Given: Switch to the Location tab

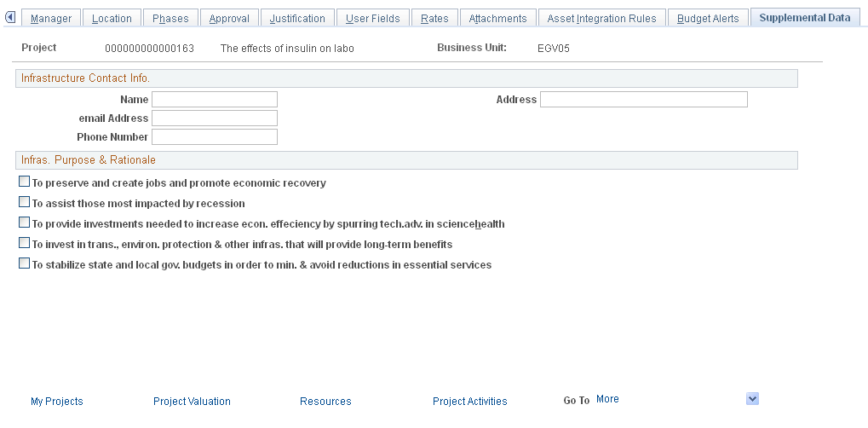Looking at the screenshot, I should pos(112,18).
